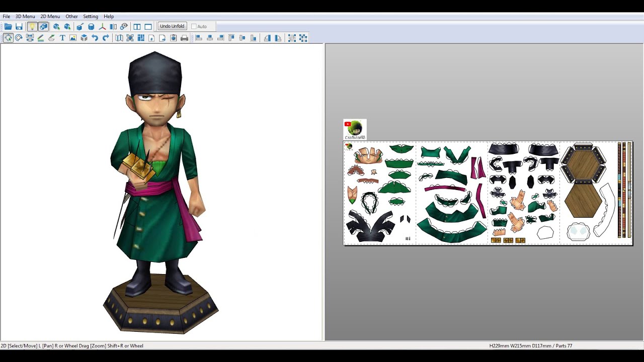Undo the last action with the arrow icon

95,38
